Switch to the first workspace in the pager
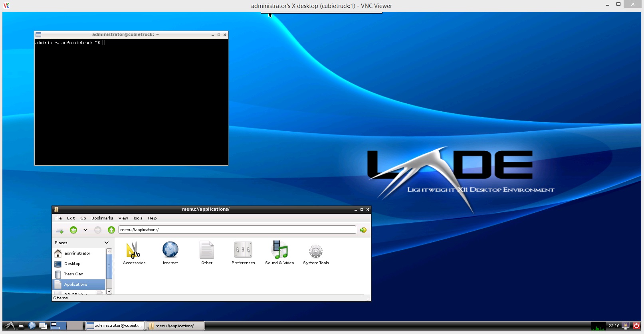Screen dimensions: 644x334 (57, 326)
